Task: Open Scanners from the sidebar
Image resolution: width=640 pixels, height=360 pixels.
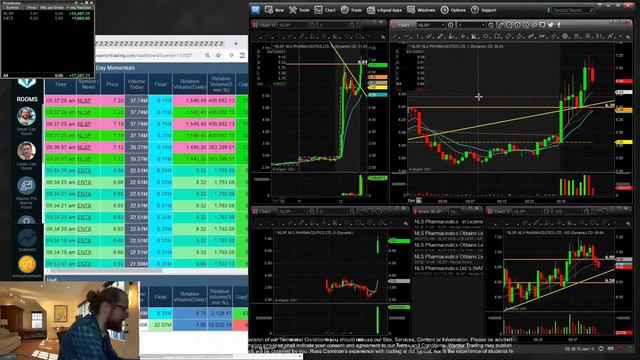Action: pos(26,240)
